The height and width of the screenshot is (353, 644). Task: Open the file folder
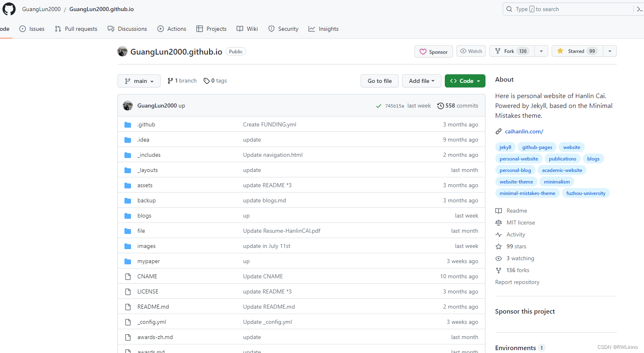click(141, 231)
